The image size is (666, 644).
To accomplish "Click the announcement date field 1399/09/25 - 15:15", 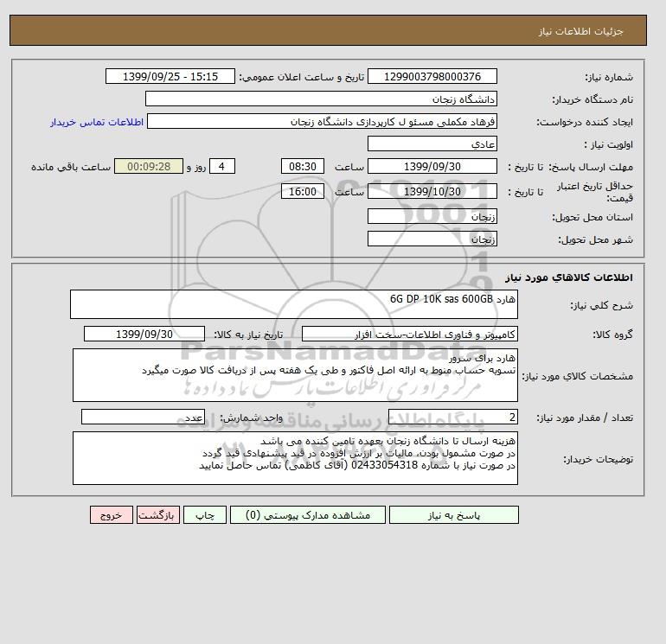I will 170,76.
